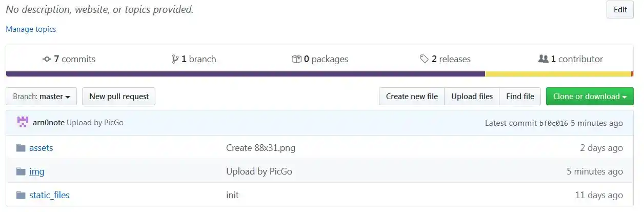Click the contributor people icon
The width and height of the screenshot is (644, 212).
(x=544, y=59)
